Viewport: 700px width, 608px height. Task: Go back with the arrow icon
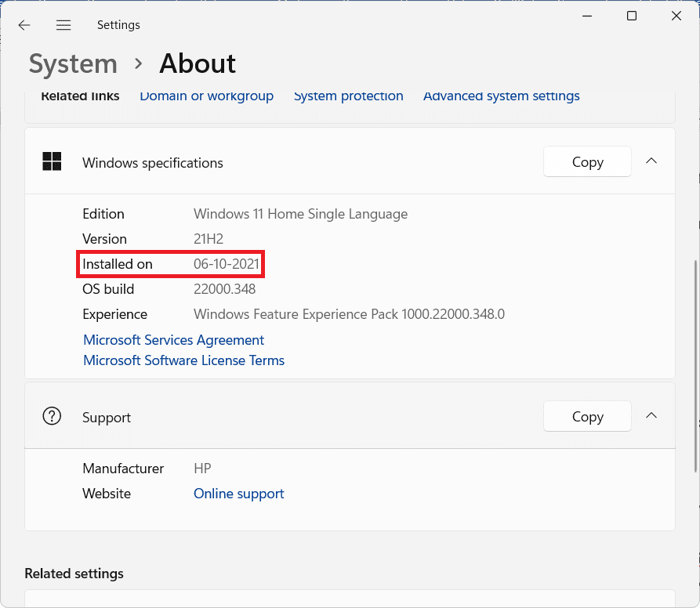coord(24,25)
